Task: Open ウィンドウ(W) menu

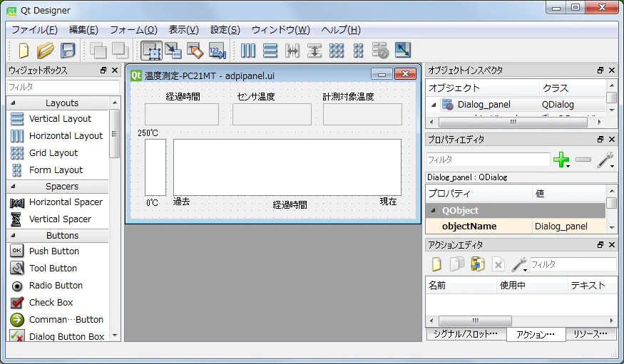Action: tap(280, 30)
